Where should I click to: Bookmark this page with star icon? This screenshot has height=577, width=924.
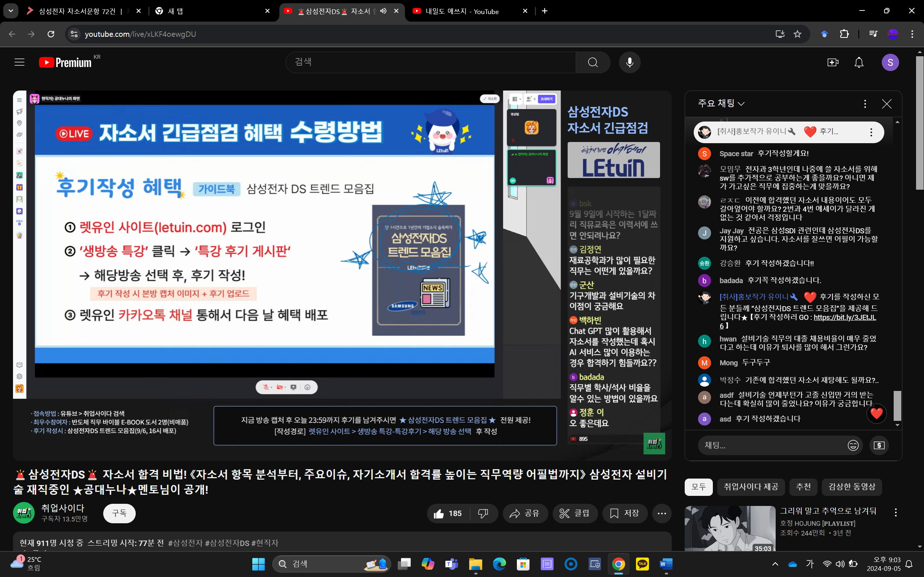[x=797, y=34]
